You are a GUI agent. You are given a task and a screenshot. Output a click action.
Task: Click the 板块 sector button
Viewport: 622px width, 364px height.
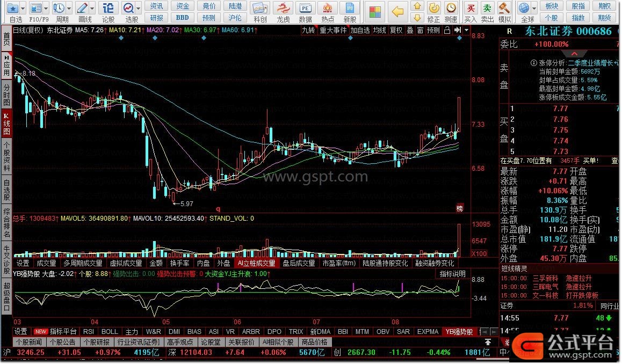tap(552, 6)
